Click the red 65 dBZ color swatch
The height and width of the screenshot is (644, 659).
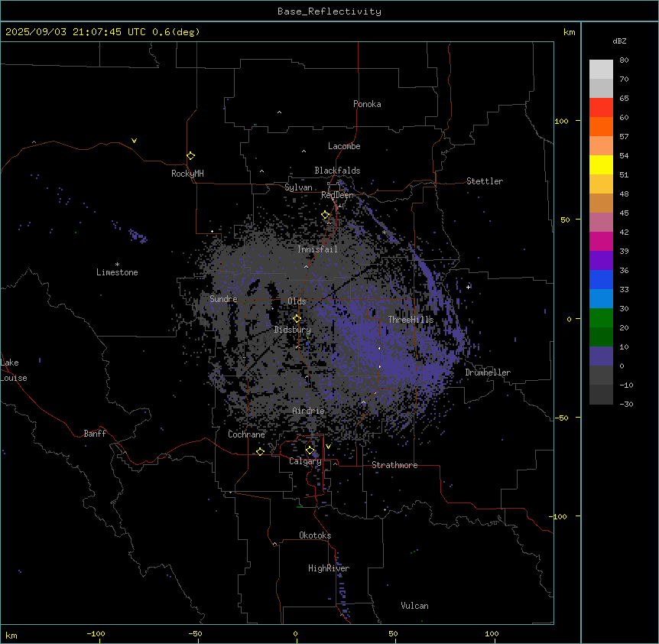click(601, 108)
